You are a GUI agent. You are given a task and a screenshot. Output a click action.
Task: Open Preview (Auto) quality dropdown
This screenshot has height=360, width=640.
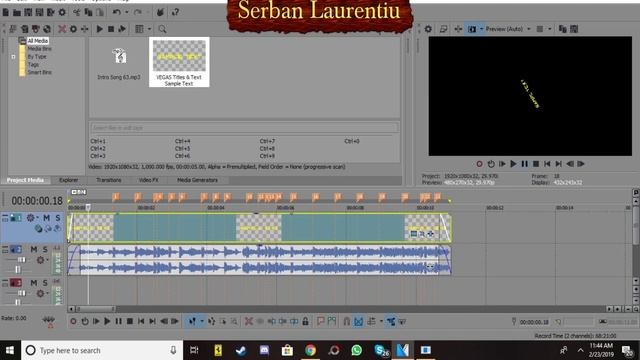point(508,29)
